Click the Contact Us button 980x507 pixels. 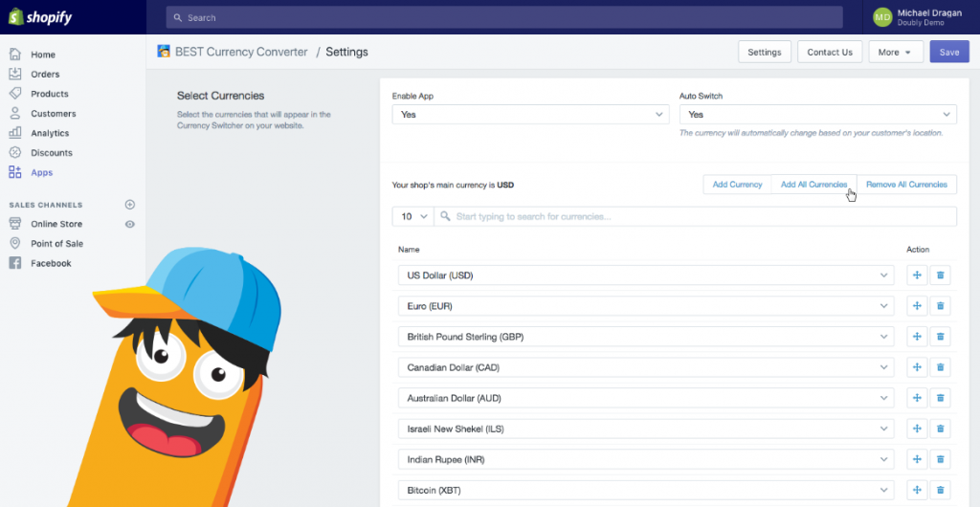(830, 52)
